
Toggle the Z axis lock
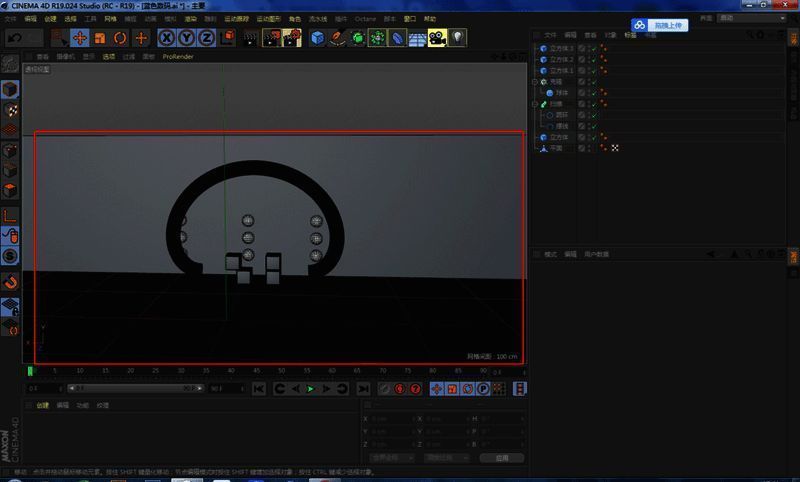pos(206,38)
